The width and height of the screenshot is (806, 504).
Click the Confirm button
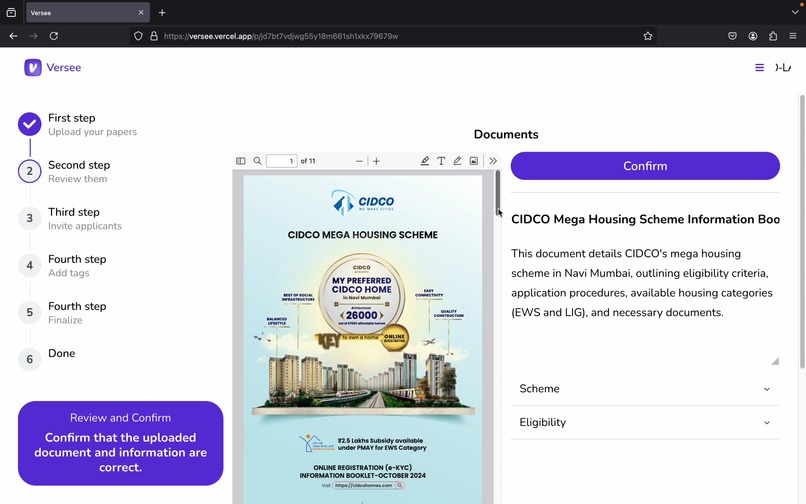pyautogui.click(x=645, y=166)
